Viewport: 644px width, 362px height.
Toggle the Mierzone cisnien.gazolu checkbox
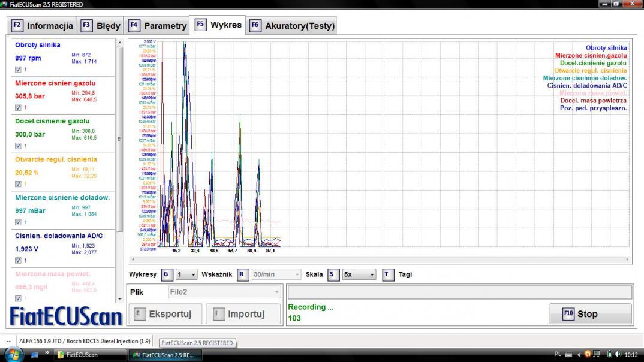[x=18, y=108]
